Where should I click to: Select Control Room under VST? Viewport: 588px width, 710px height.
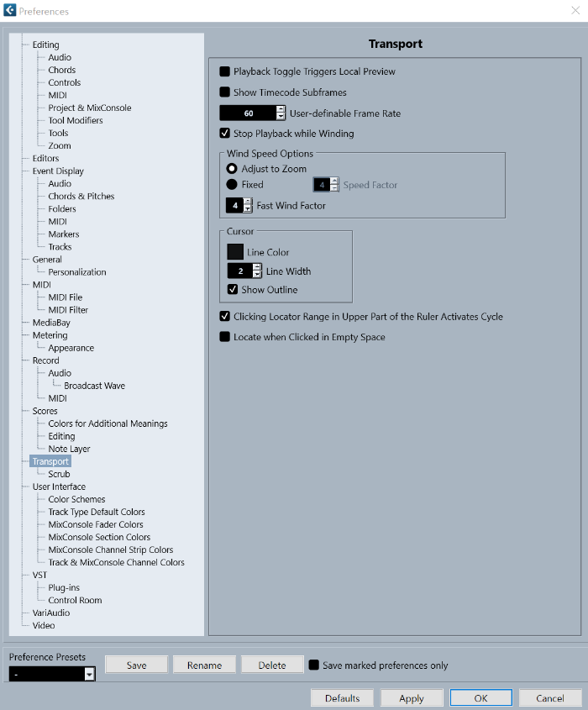click(x=75, y=601)
